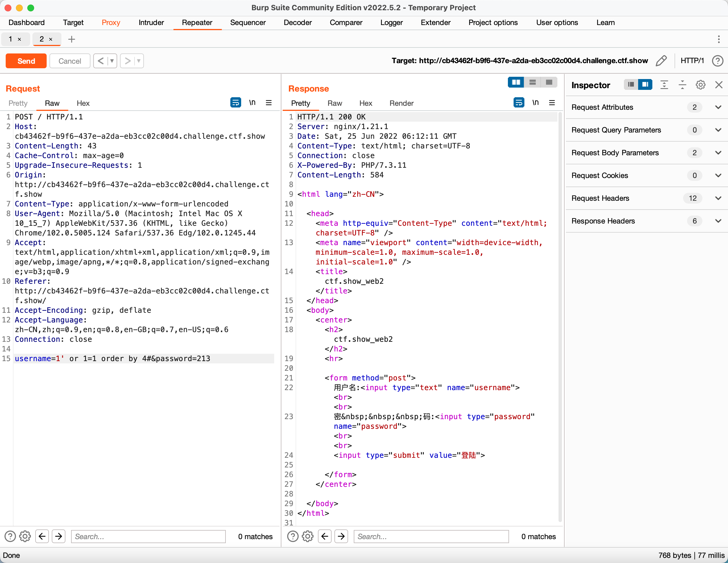Open the previous requests history dropdown

tap(112, 61)
